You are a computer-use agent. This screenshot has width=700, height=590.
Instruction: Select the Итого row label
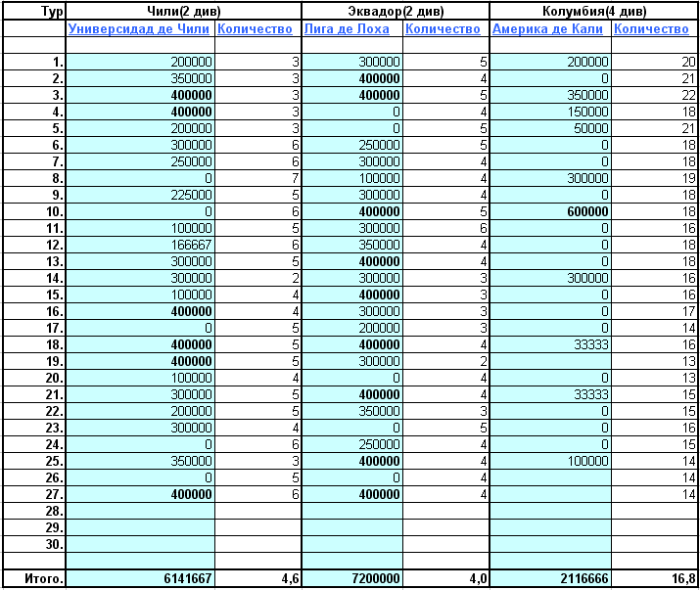(x=34, y=579)
